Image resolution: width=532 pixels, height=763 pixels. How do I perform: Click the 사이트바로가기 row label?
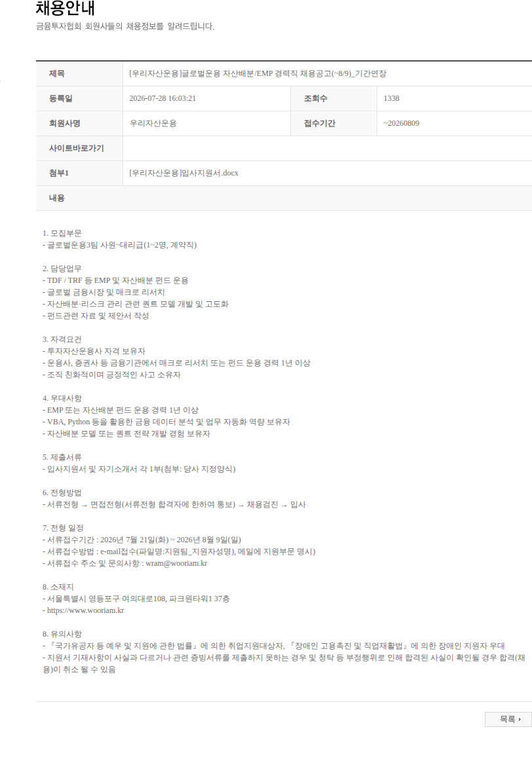tap(77, 149)
